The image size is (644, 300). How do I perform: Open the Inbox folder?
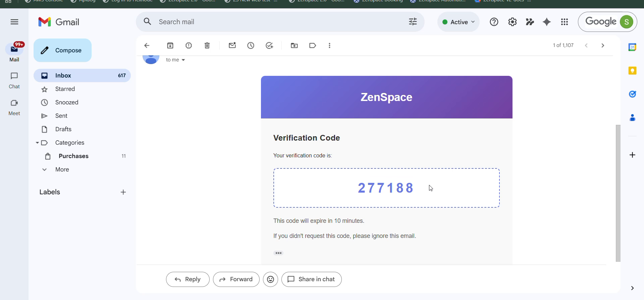(x=82, y=76)
